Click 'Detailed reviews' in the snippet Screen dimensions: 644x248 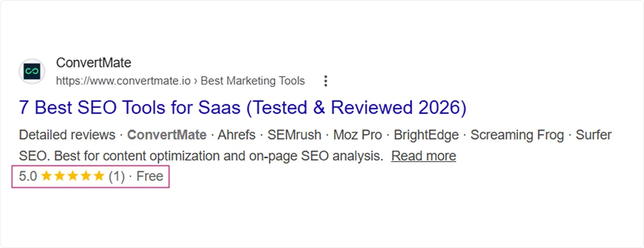tap(67, 135)
